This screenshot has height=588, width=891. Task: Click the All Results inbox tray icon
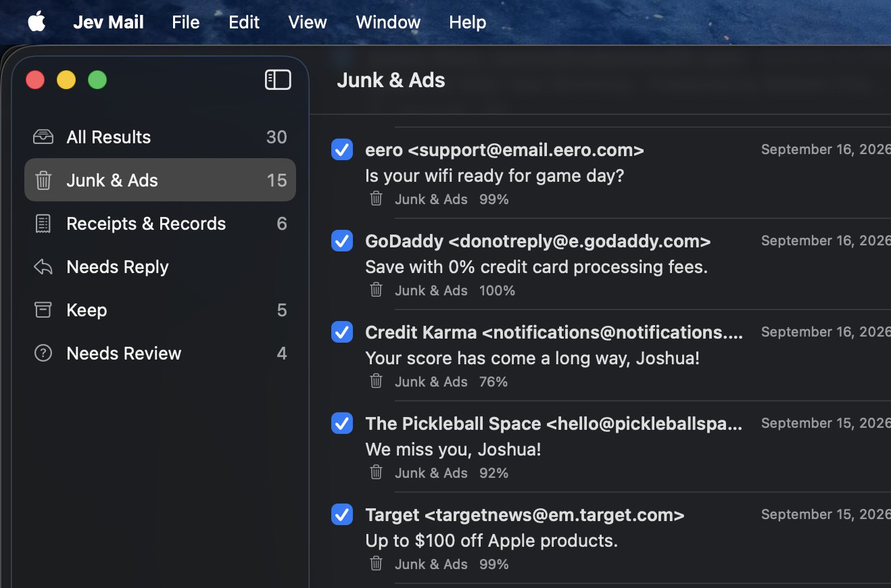[43, 137]
